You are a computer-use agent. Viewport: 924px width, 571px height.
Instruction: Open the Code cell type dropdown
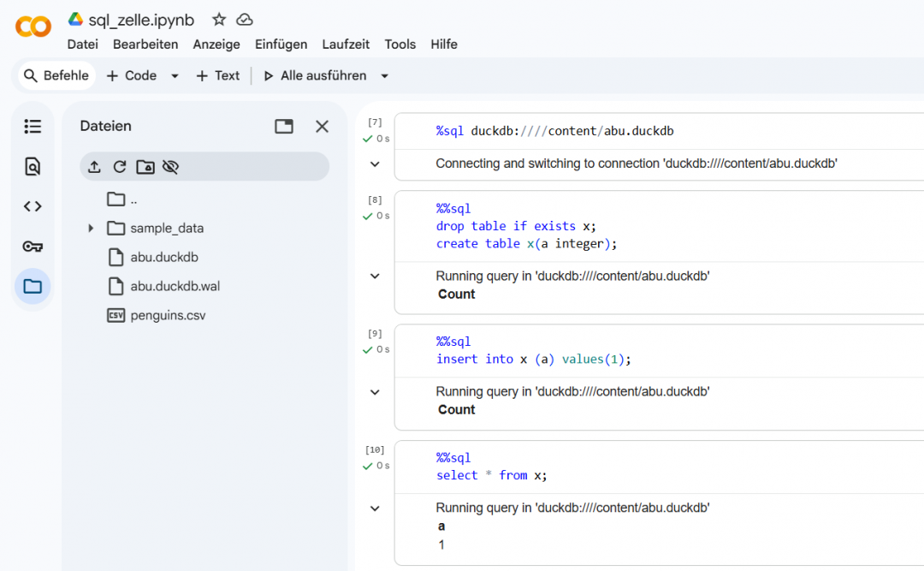175,75
